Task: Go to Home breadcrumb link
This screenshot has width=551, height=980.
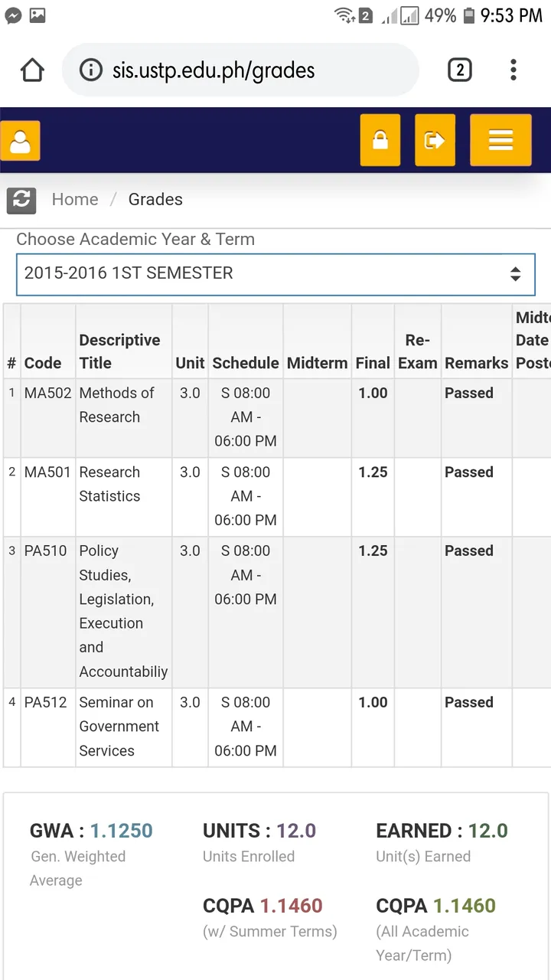Action: pos(75,200)
